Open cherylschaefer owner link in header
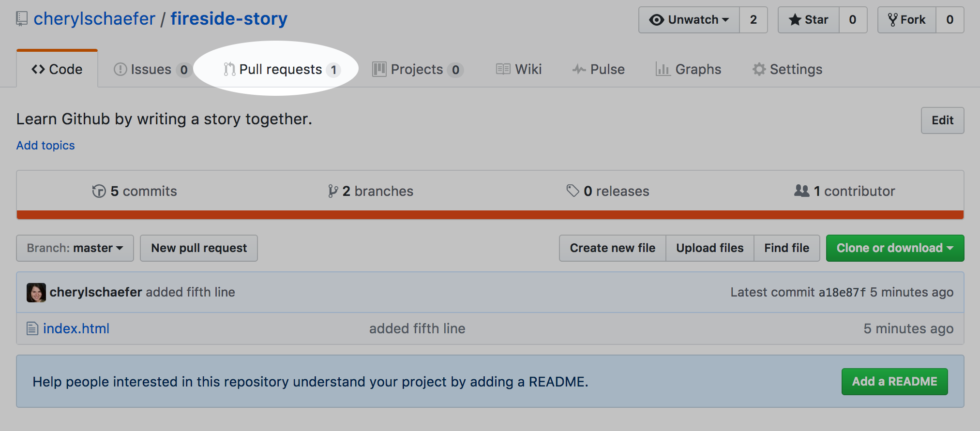 [94, 19]
